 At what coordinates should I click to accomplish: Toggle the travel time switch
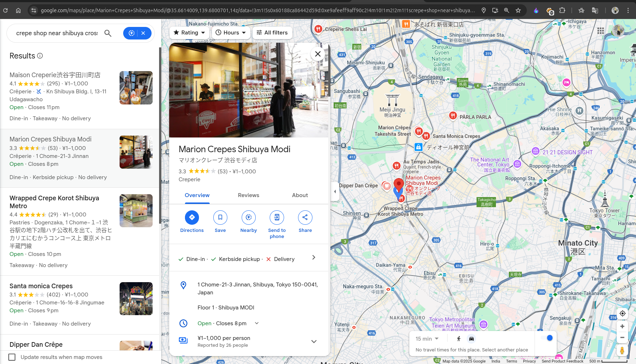(547, 338)
